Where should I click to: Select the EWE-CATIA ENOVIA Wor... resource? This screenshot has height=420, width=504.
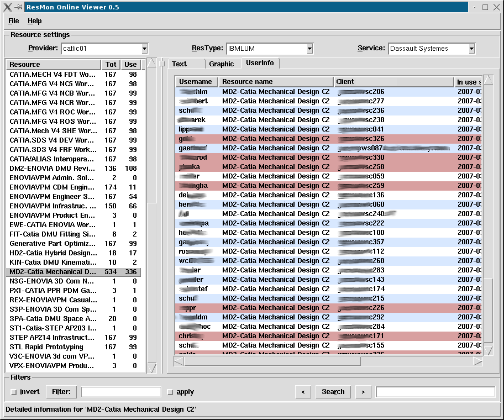(73, 224)
